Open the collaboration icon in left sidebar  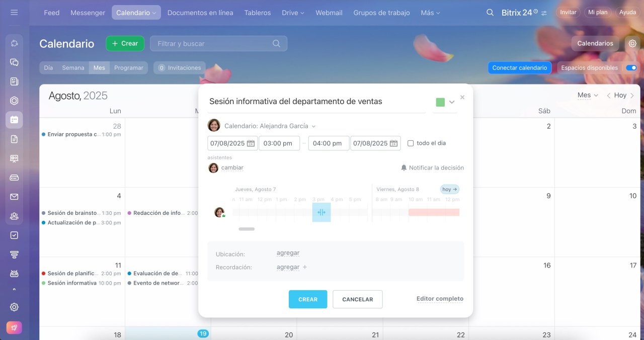pos(14,43)
